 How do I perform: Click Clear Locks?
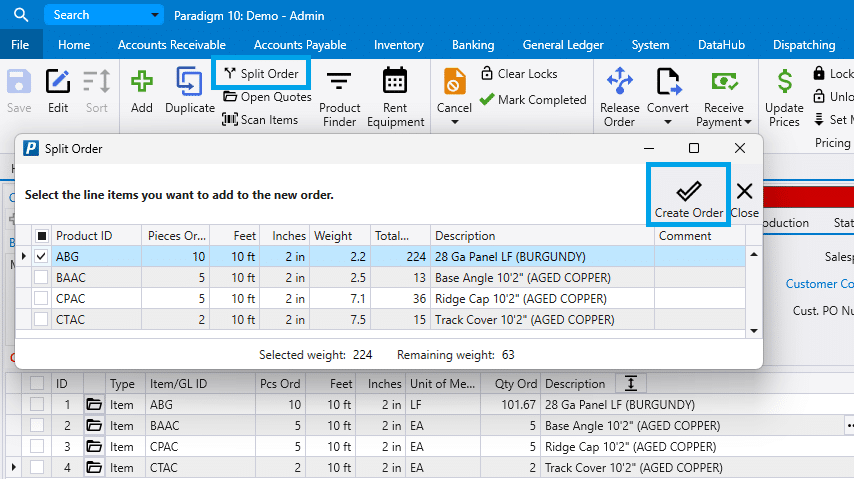[x=519, y=74]
